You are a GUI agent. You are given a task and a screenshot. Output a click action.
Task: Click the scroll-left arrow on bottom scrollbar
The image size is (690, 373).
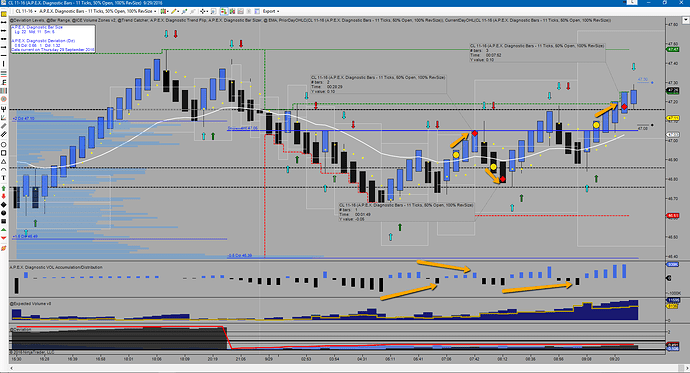[11, 368]
